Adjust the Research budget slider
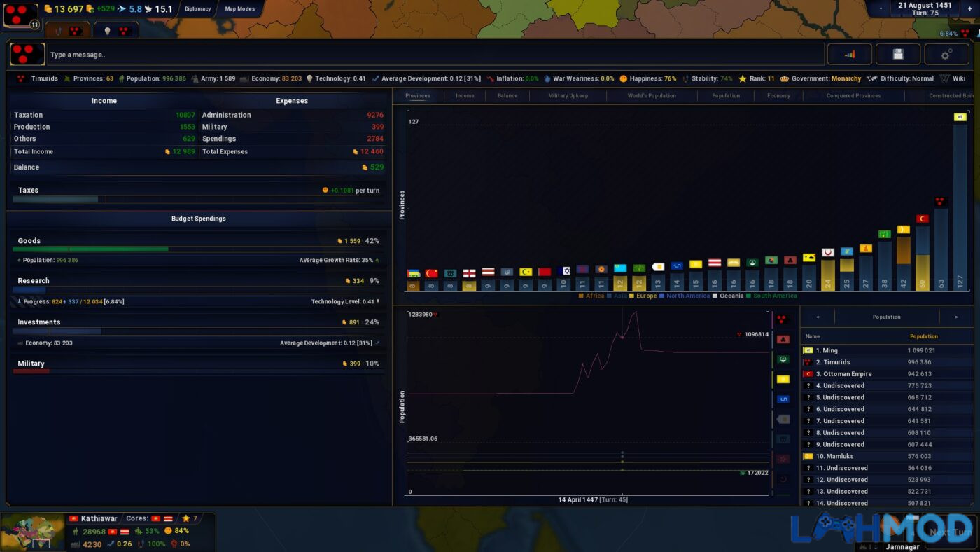The image size is (980, 552). pos(198,289)
